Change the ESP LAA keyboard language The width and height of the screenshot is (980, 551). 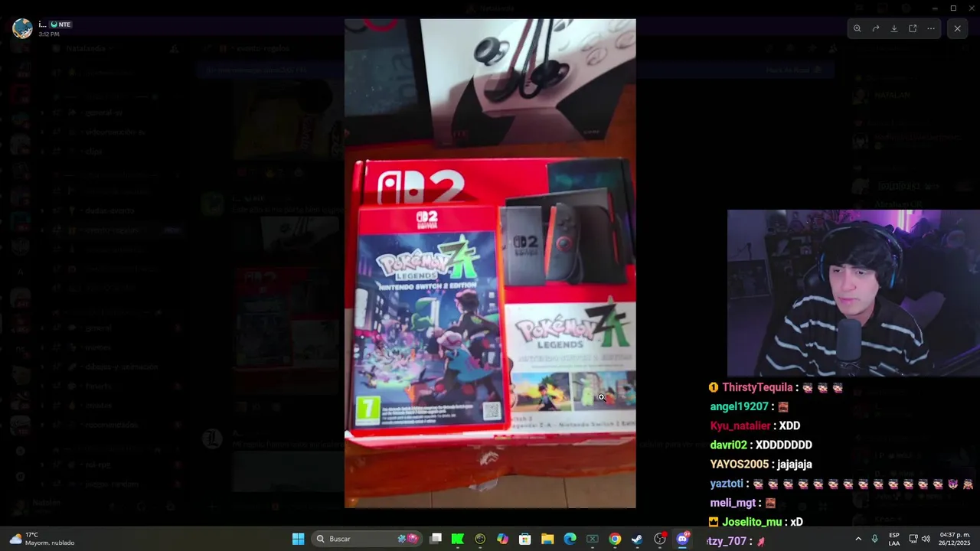pyautogui.click(x=894, y=539)
